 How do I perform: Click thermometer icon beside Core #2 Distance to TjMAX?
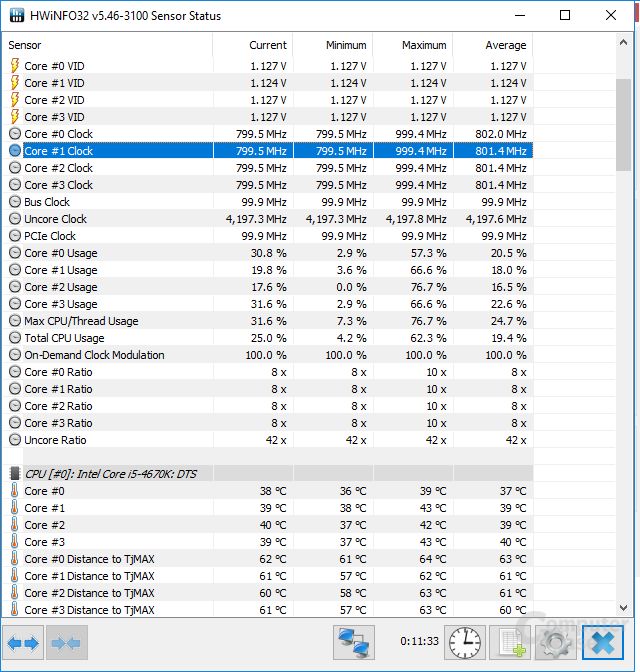click(15, 593)
